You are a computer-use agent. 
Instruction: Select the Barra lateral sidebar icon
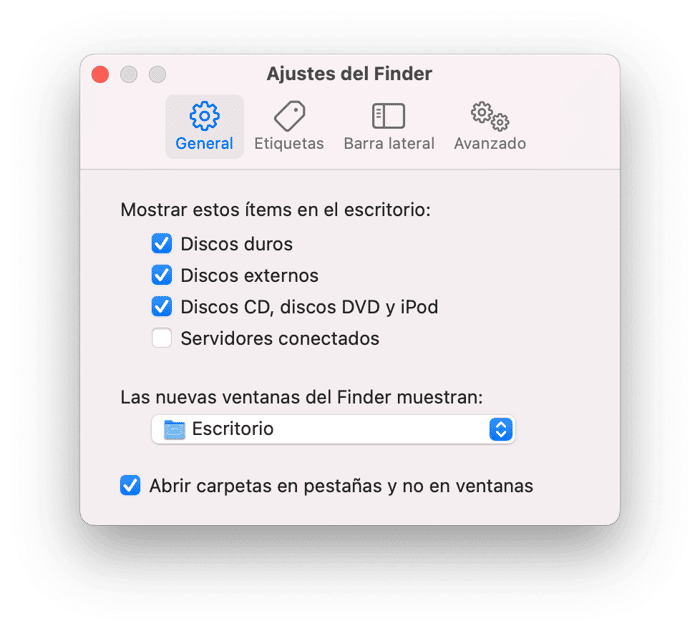[388, 116]
